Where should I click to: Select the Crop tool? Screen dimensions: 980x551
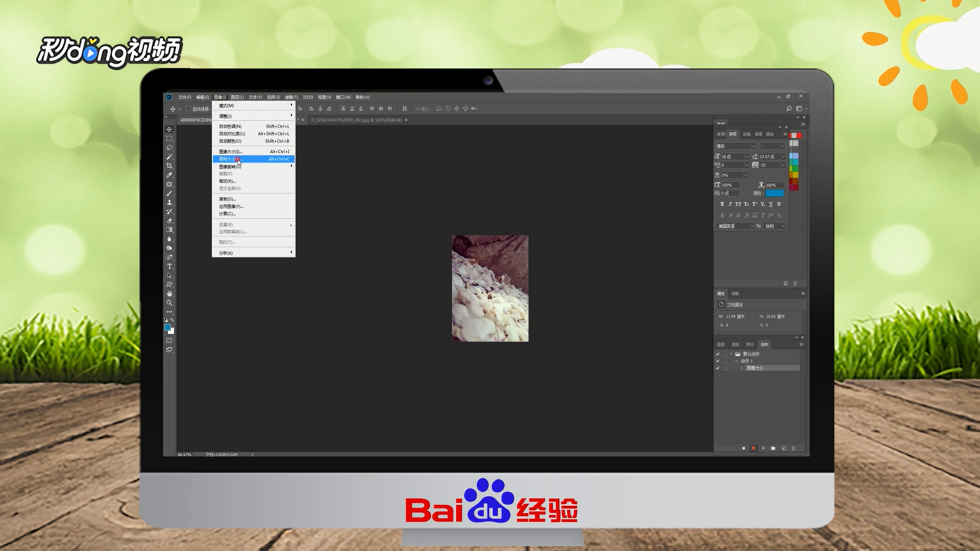(x=169, y=166)
